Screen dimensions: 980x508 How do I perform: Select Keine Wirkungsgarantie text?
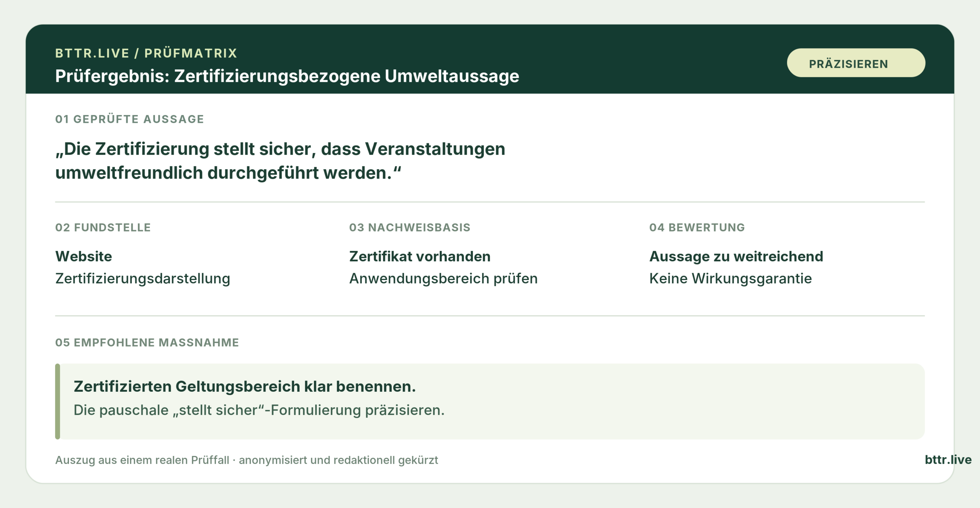pos(730,278)
